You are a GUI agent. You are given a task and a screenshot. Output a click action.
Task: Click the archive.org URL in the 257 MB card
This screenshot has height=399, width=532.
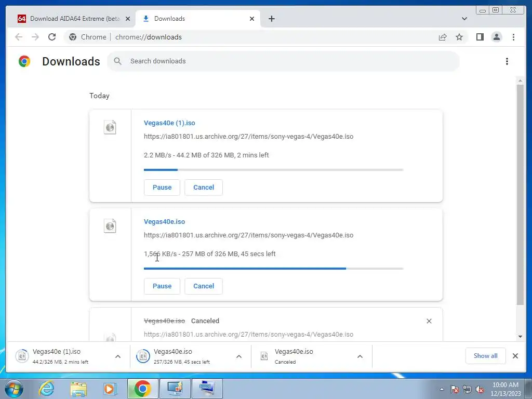[248, 235]
